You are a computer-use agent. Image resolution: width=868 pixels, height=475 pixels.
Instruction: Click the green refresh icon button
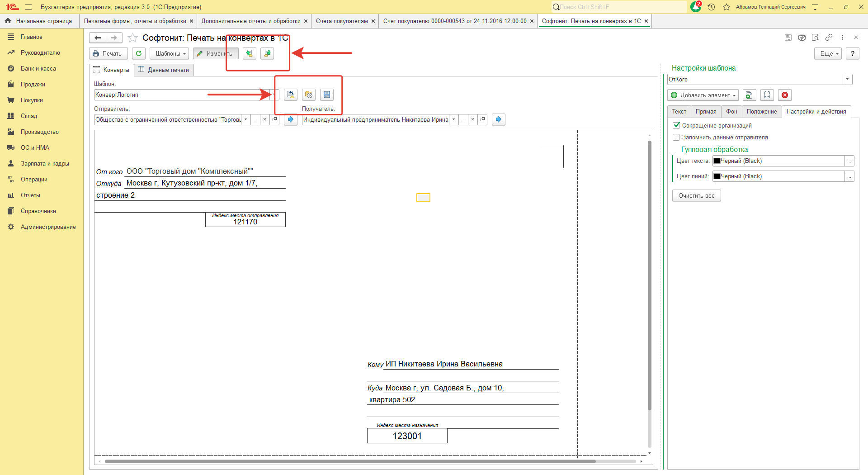139,53
